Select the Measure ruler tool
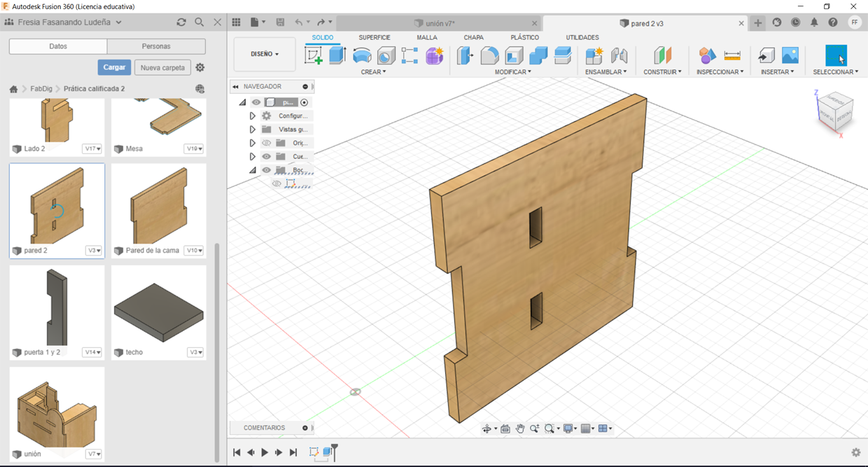 point(732,56)
